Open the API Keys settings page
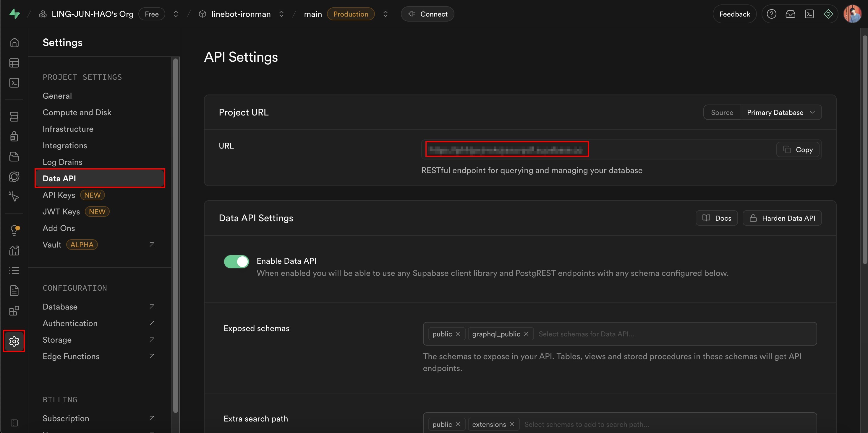 [59, 195]
